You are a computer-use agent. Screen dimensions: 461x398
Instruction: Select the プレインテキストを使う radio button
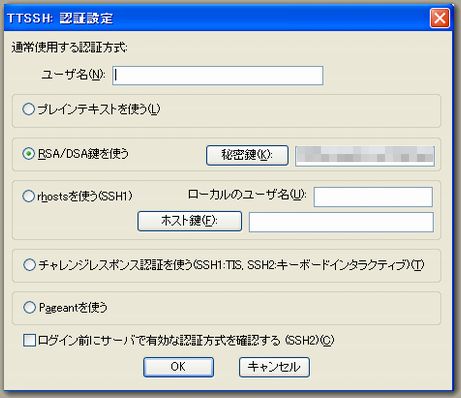point(28,109)
